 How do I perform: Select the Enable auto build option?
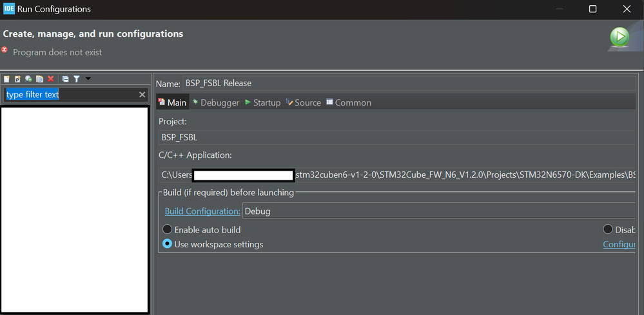[x=168, y=229]
